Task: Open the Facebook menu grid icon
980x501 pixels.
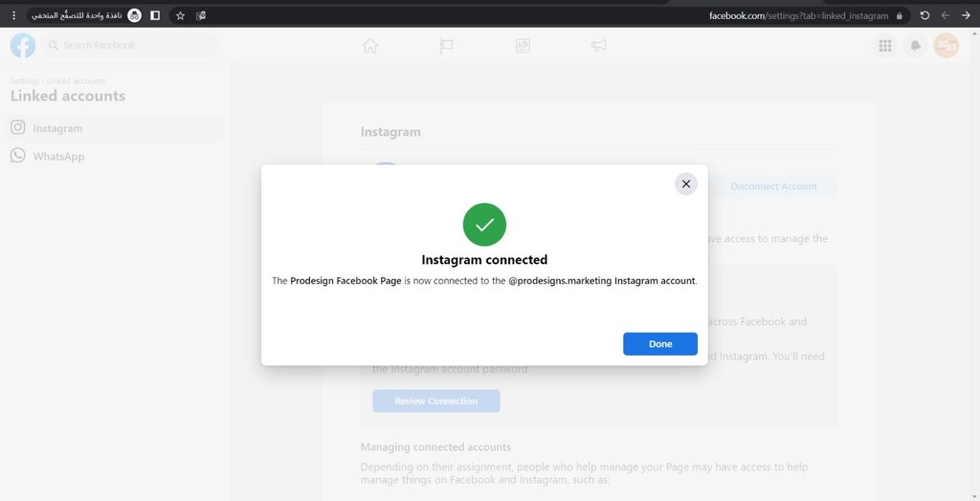Action: (x=885, y=46)
